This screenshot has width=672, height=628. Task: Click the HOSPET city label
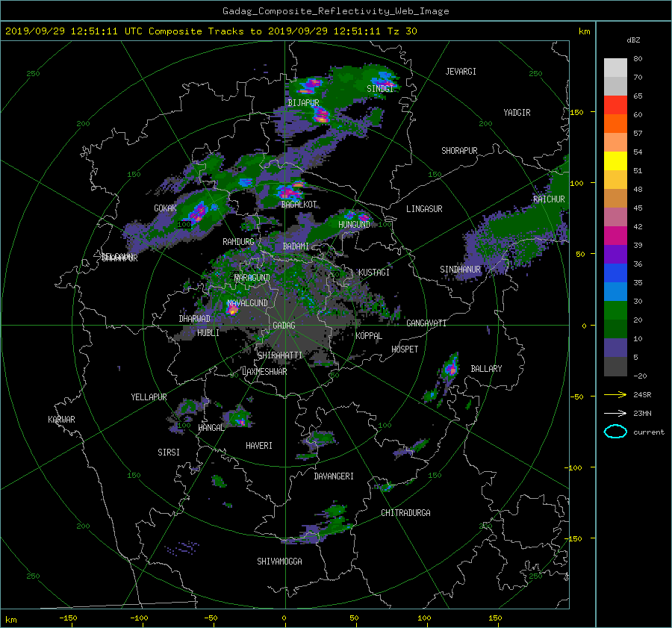(405, 349)
